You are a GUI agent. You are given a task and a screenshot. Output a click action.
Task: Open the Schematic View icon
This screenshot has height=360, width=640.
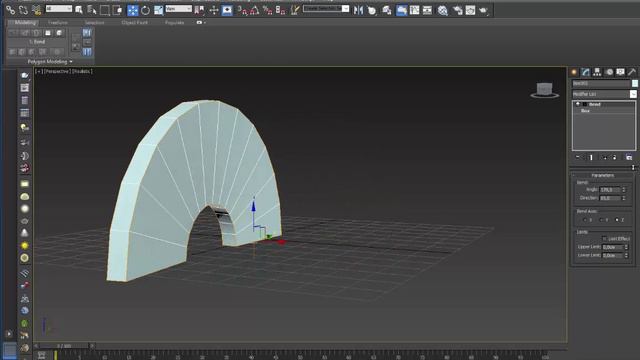coord(427,10)
